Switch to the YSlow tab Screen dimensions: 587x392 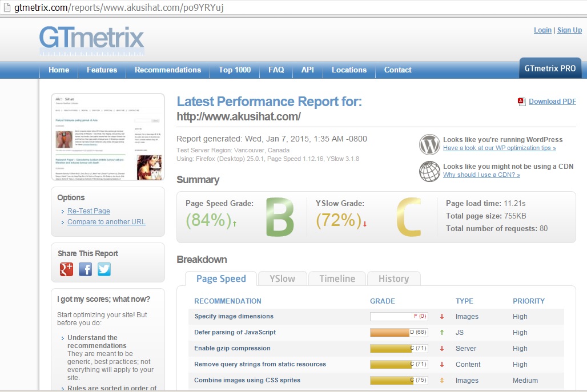tap(282, 278)
